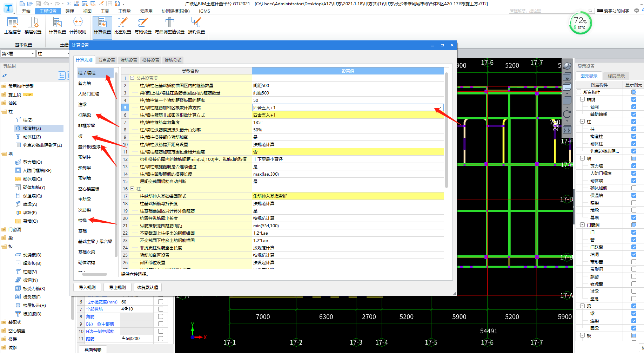Click the settings table vertical scrollbar
The width and height of the screenshot is (644, 353).
(447, 130)
